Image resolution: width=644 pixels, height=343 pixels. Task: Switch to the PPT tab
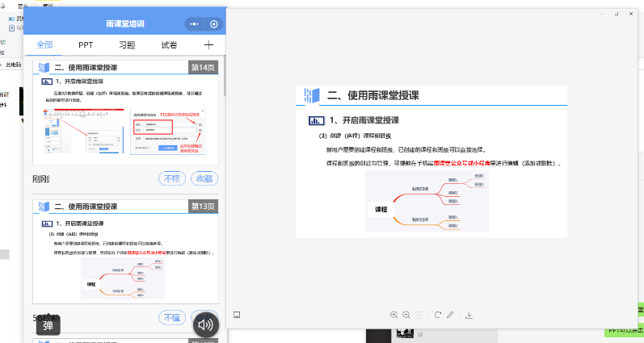86,45
